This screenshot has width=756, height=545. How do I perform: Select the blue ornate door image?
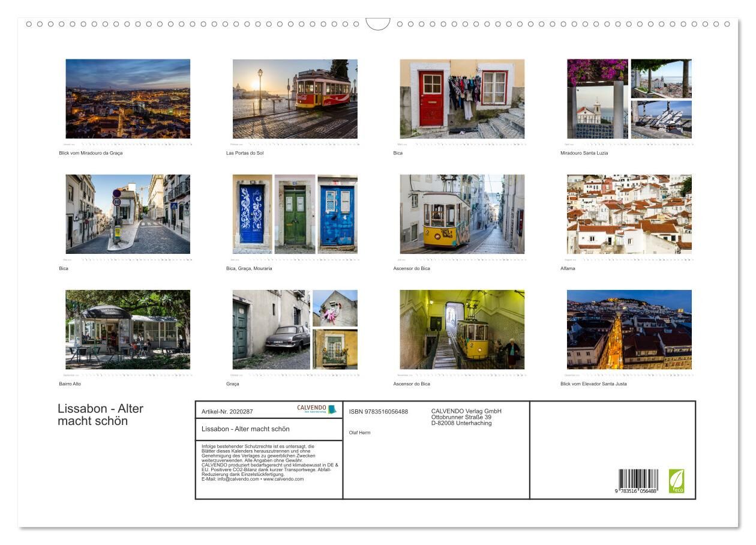click(x=252, y=214)
